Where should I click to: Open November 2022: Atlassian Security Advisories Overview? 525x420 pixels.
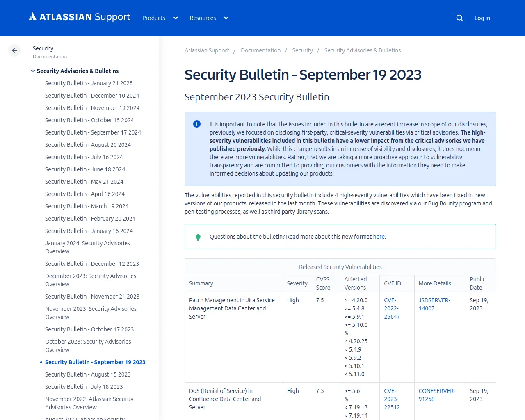pos(89,403)
